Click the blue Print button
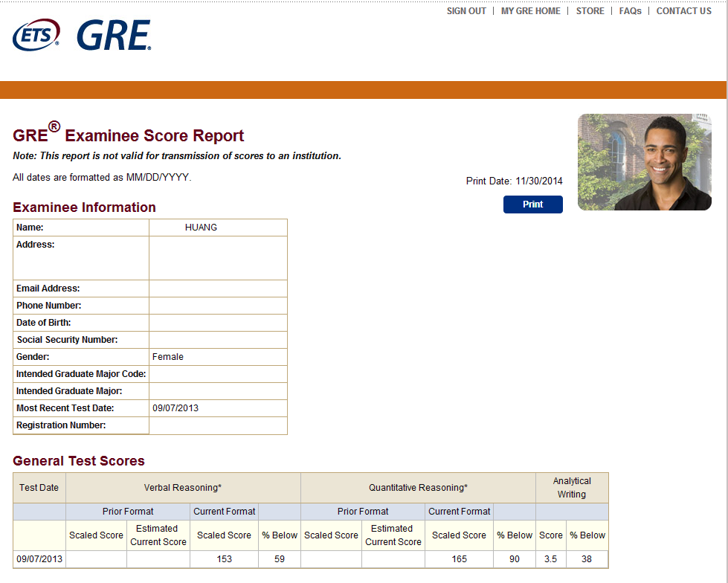Image resolution: width=728 pixels, height=583 pixels. coord(533,204)
